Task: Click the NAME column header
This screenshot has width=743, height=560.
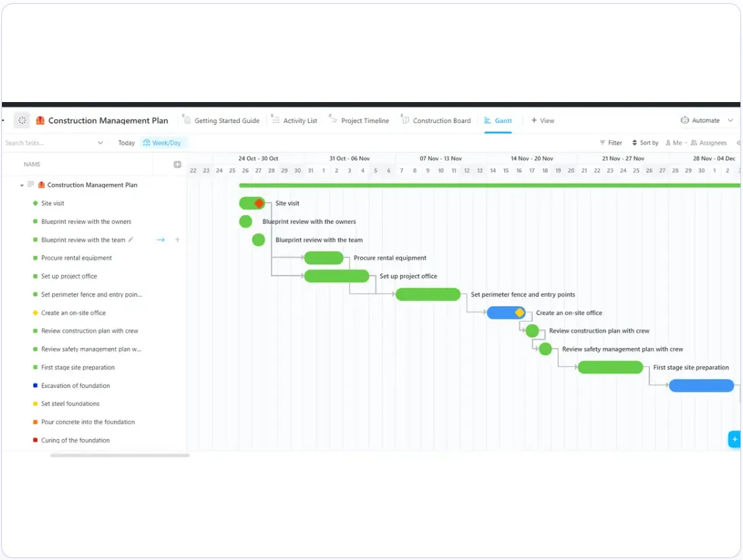Action: click(31, 164)
